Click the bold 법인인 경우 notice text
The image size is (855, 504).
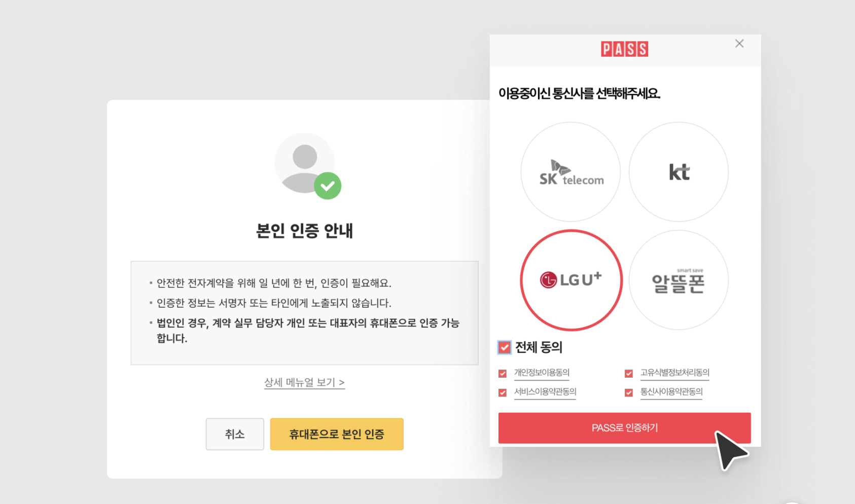click(x=308, y=331)
